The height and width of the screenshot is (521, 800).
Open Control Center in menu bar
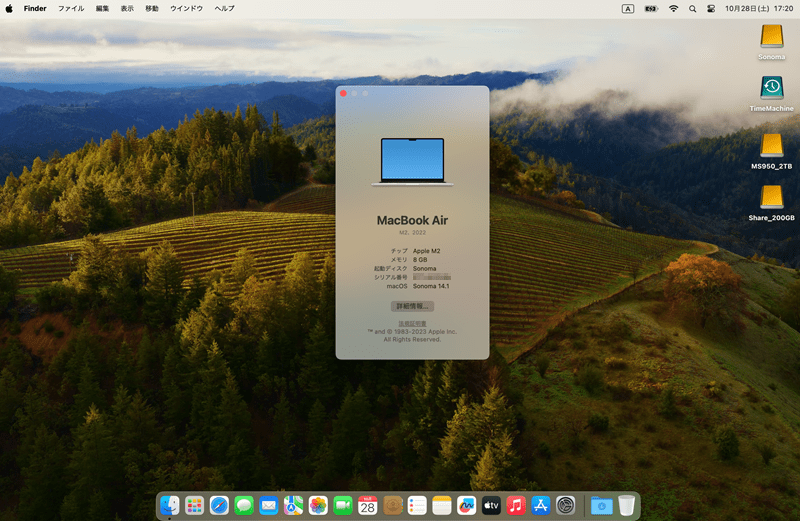pos(711,9)
